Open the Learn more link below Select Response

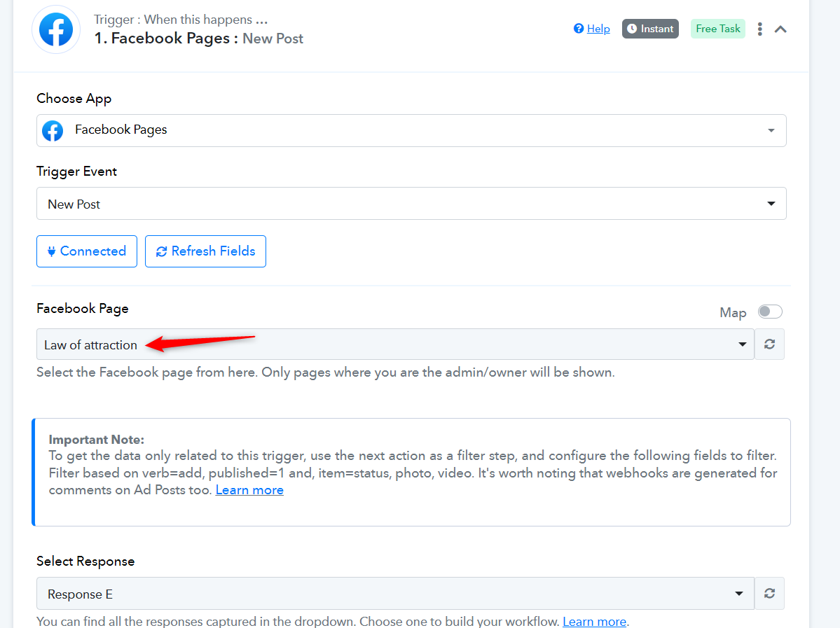click(594, 621)
